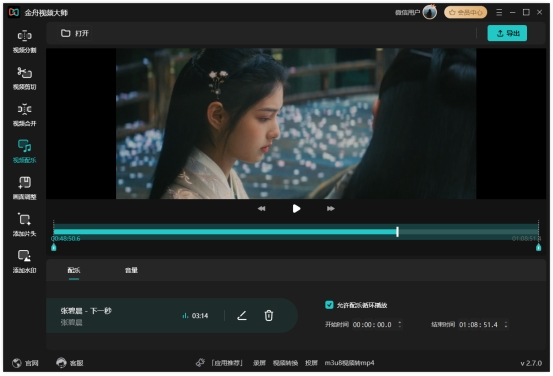Switch to the 配乐 music tab
Image resolution: width=553 pixels, height=376 pixels.
[74, 270]
